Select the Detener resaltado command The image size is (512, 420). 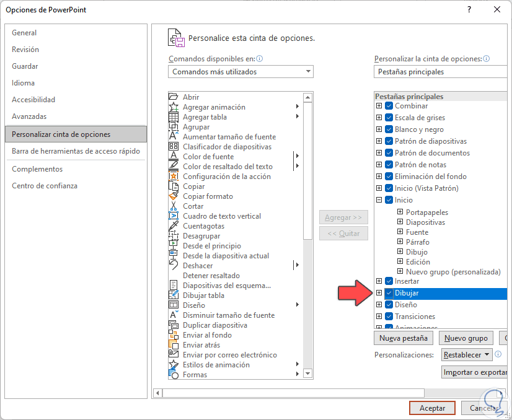[211, 276]
